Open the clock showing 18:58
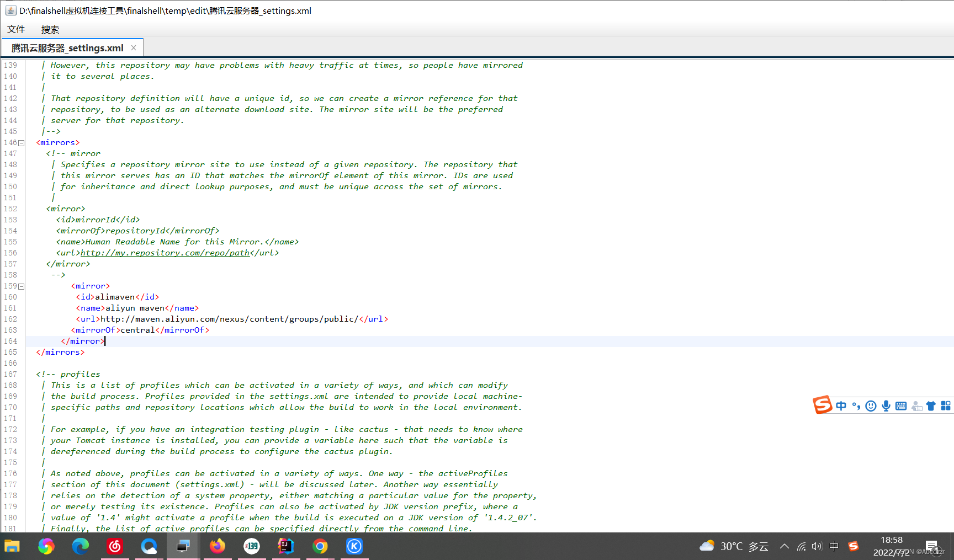954x560 pixels. [x=891, y=546]
